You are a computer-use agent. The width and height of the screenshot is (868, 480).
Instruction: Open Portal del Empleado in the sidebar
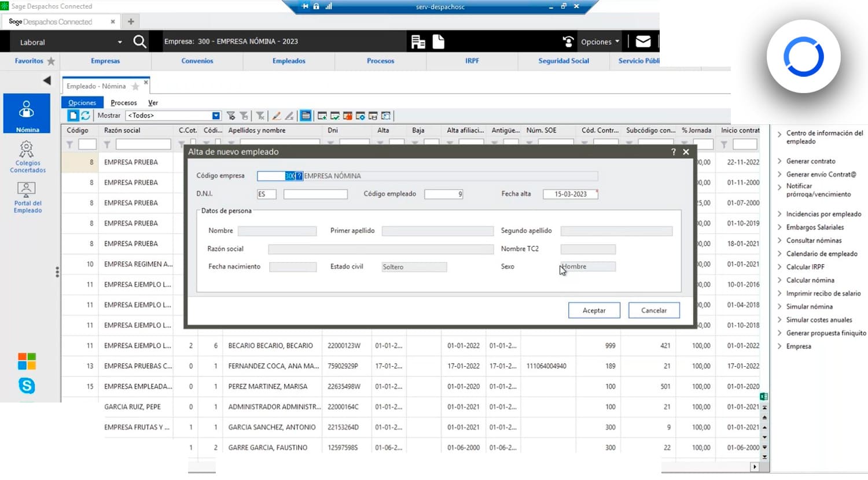pos(27,197)
